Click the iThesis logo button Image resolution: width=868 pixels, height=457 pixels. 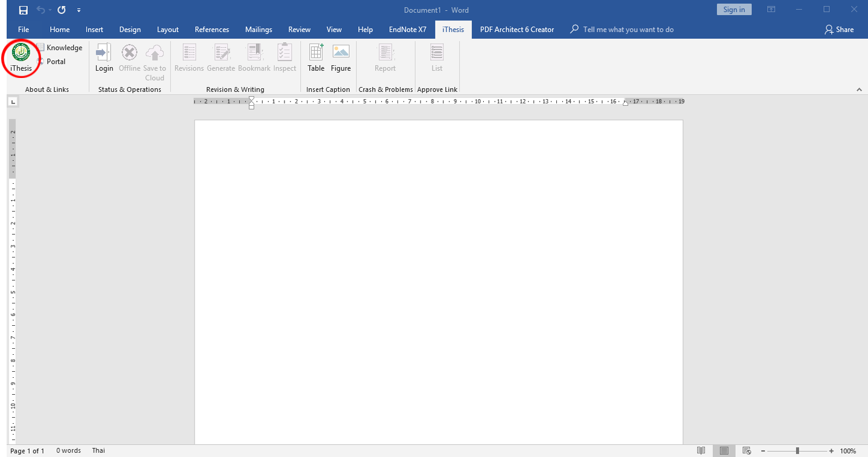pyautogui.click(x=21, y=57)
